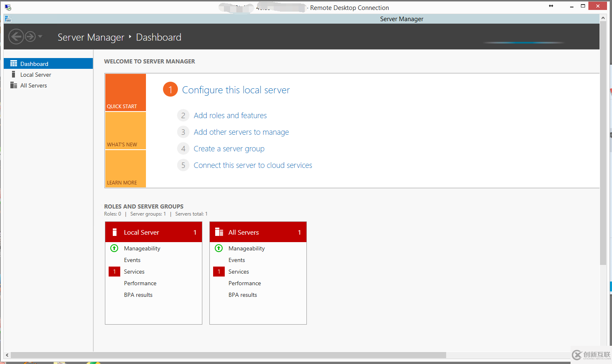
Task: Open the navigation history dropdown arrow
Action: (x=40, y=36)
